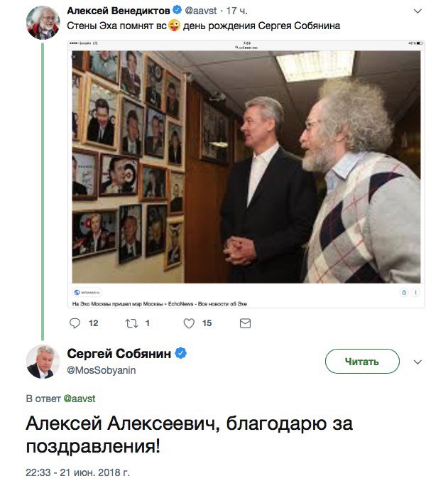The width and height of the screenshot is (448, 481).
Task: Like the tweet with heart icon
Action: click(189, 323)
